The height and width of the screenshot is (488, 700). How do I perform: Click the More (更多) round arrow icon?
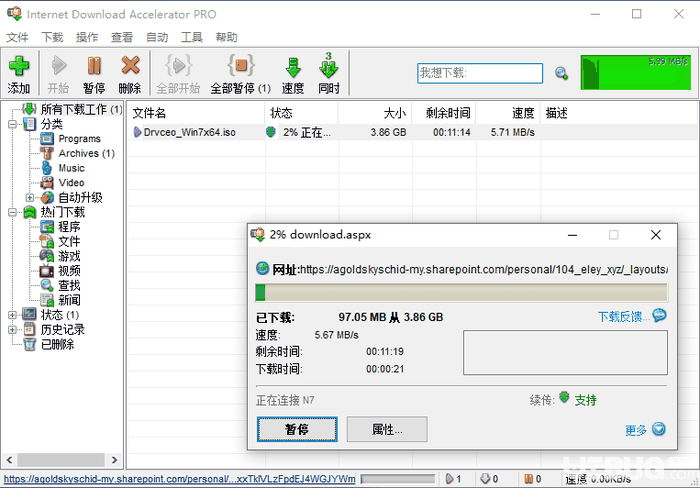[x=659, y=429]
